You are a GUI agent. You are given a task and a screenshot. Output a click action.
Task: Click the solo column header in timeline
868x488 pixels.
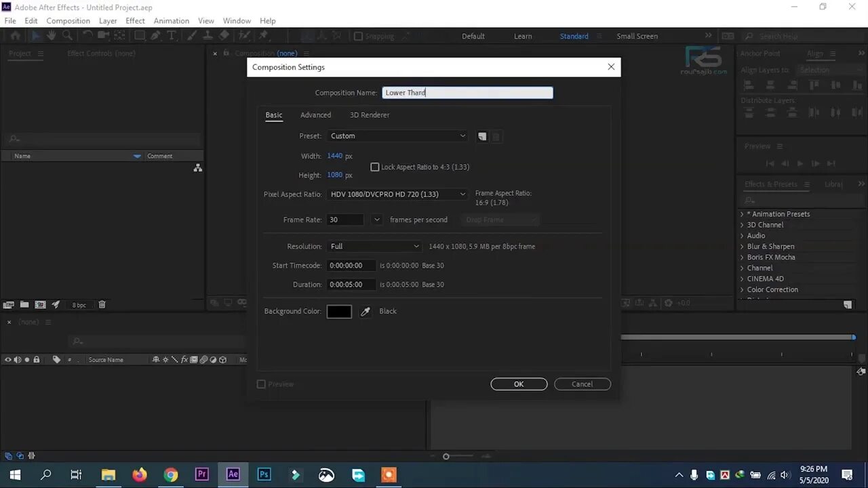pyautogui.click(x=27, y=360)
